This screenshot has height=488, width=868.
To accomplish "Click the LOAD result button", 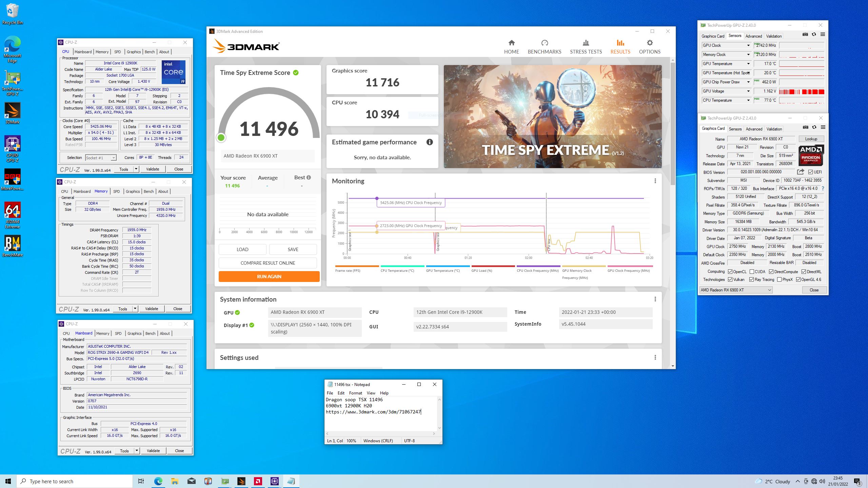I will pos(242,249).
